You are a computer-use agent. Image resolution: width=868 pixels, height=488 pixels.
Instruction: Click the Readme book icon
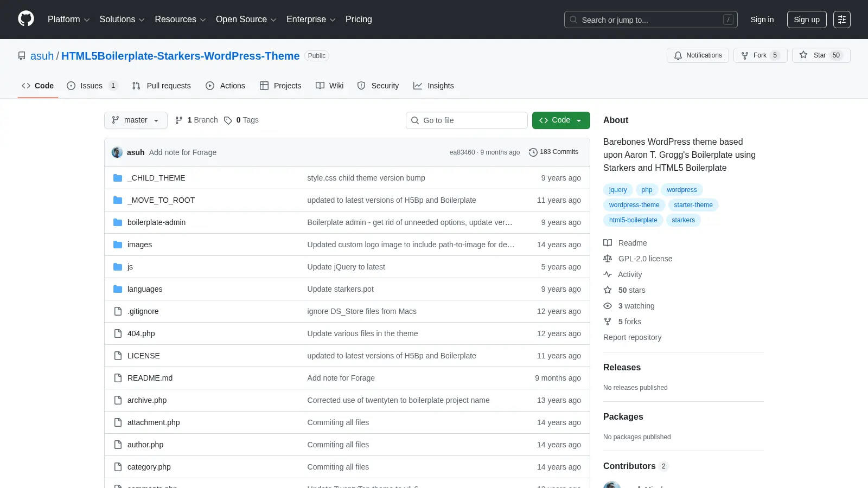[x=608, y=243]
